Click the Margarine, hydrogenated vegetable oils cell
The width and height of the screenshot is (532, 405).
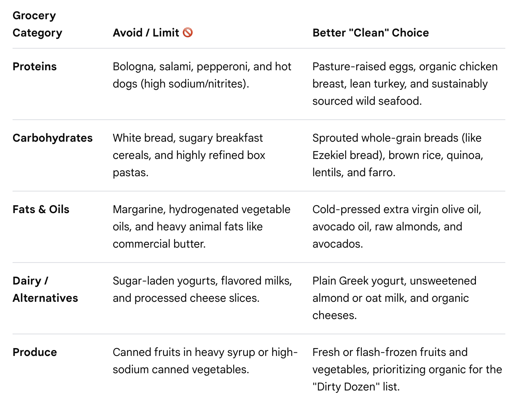(202, 226)
